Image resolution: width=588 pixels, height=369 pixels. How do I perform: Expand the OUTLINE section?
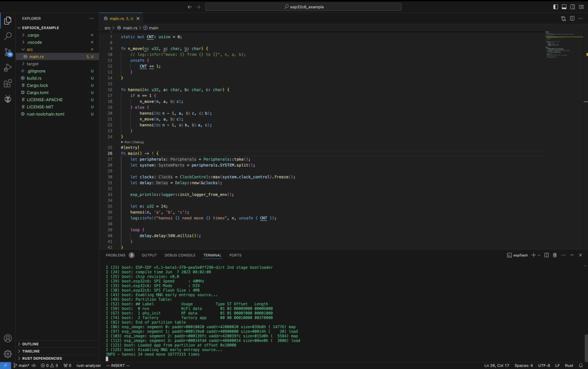[30, 344]
